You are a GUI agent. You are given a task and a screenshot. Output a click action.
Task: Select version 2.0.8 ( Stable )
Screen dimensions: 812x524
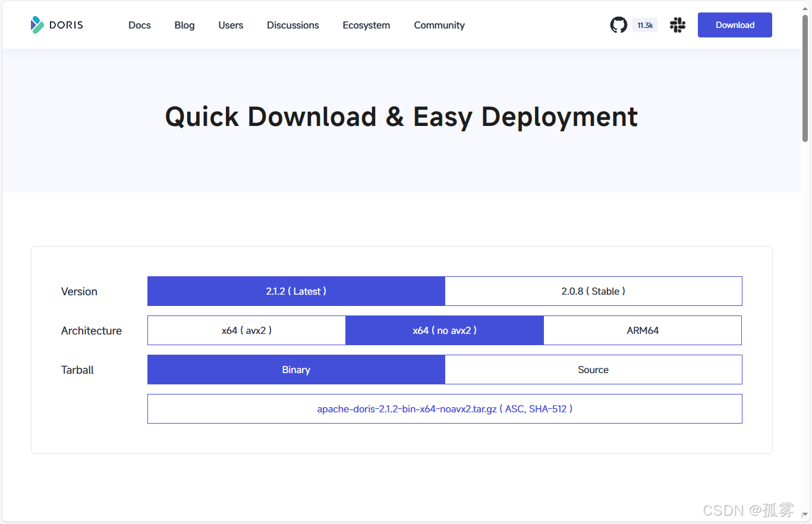coord(593,291)
